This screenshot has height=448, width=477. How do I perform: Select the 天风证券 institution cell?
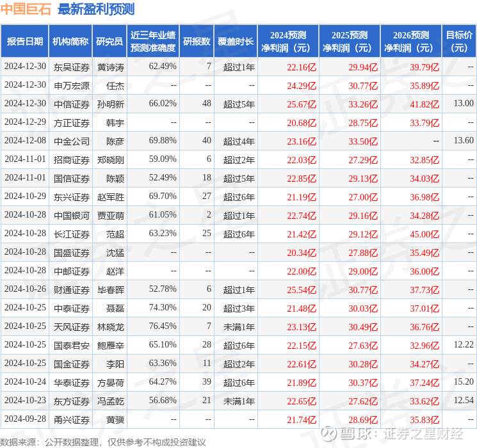pyautogui.click(x=72, y=327)
